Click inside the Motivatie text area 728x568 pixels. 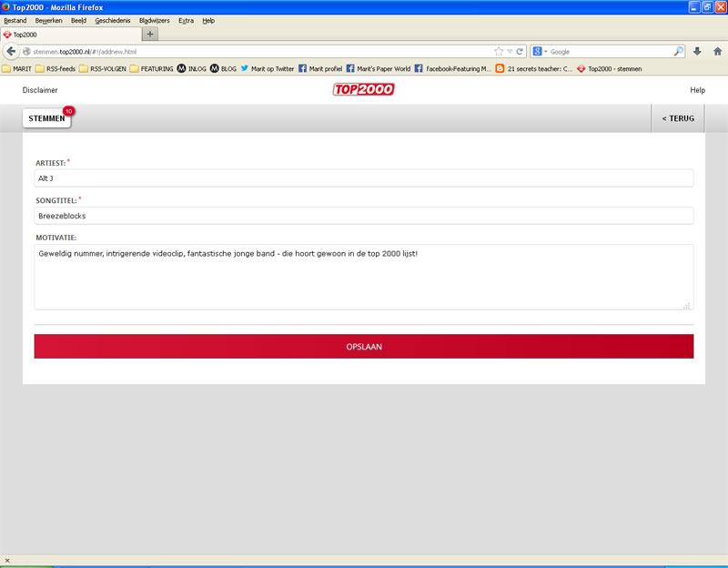coord(364,277)
